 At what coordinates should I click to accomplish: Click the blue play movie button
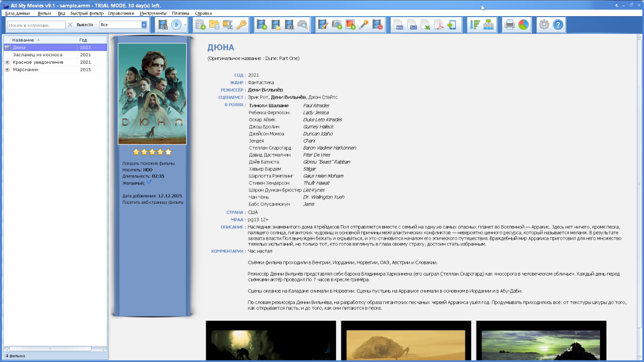[177, 25]
